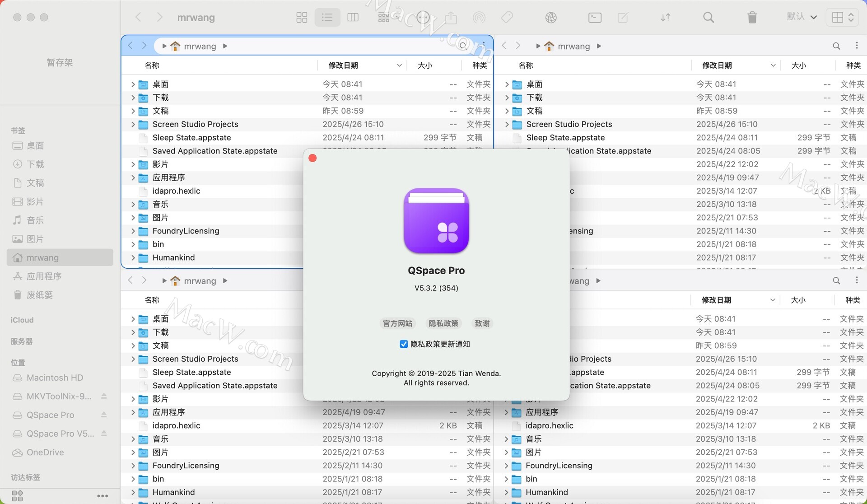867x504 pixels.
Task: Open sidebar bottom more options dots
Action: [103, 496]
